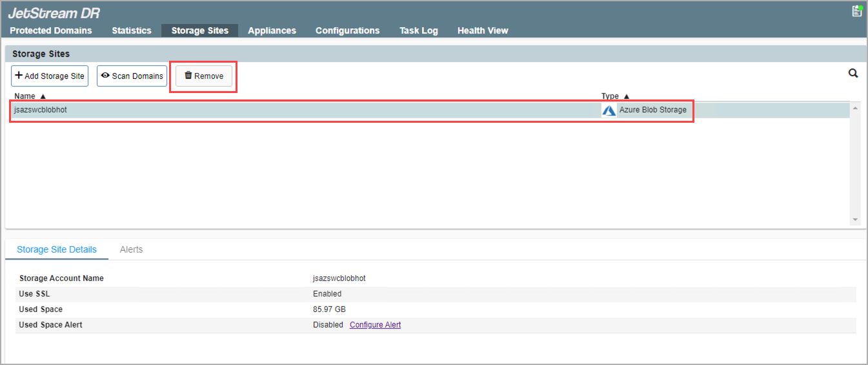Select the Storage Sites tab

click(x=199, y=30)
